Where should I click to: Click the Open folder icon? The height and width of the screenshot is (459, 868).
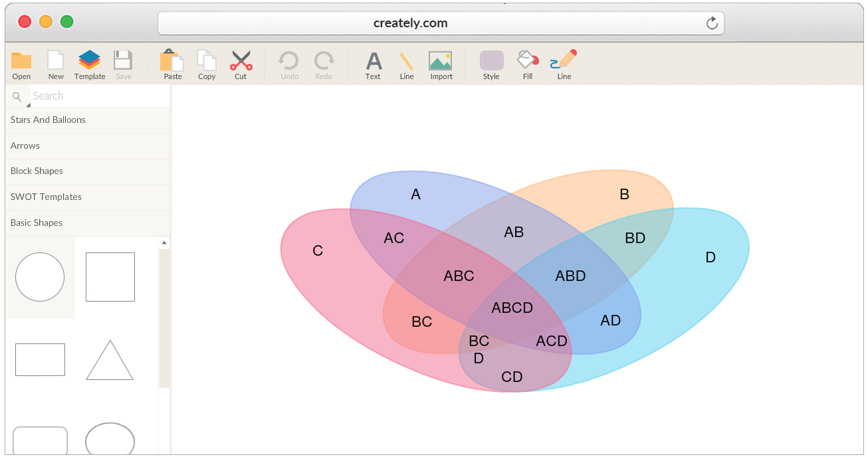pyautogui.click(x=21, y=60)
